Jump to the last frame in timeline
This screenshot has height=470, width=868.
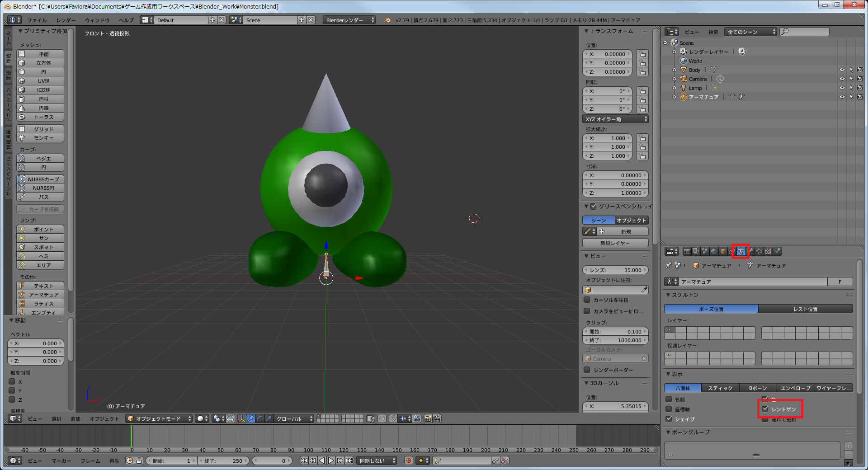[349, 461]
